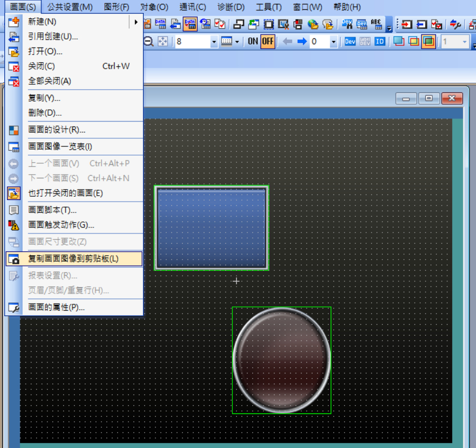Screen dimensions: 476x448
Task: Click the zoom out magnifier icon
Action: (x=149, y=42)
